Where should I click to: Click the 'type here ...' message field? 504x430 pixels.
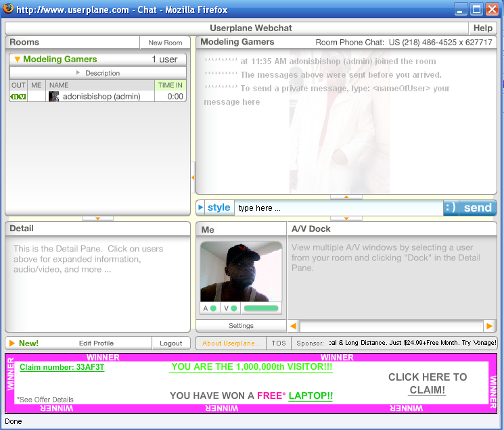tap(339, 208)
